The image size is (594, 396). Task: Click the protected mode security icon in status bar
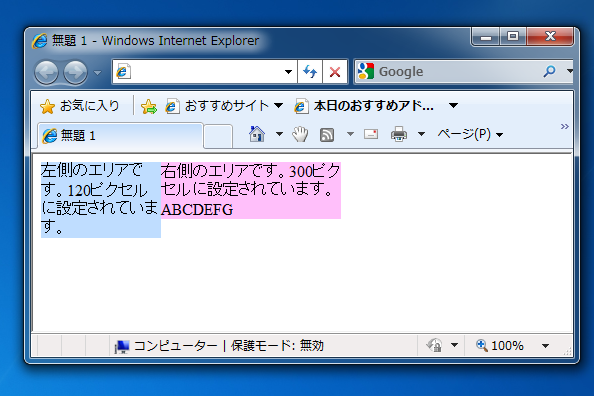(x=434, y=345)
